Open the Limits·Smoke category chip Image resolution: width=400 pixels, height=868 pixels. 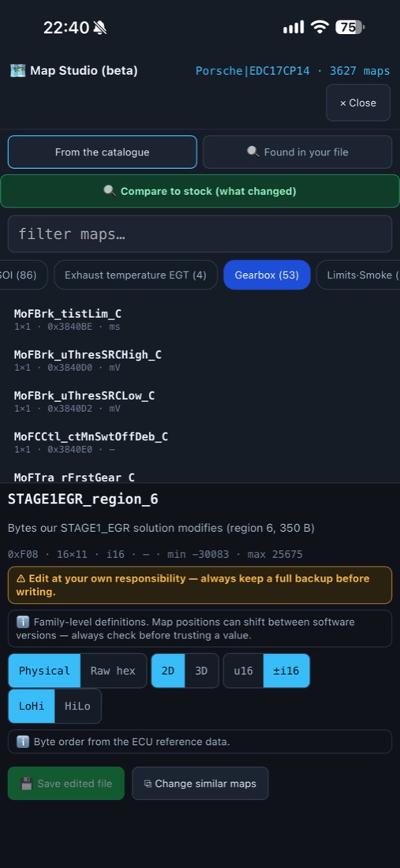(x=358, y=275)
